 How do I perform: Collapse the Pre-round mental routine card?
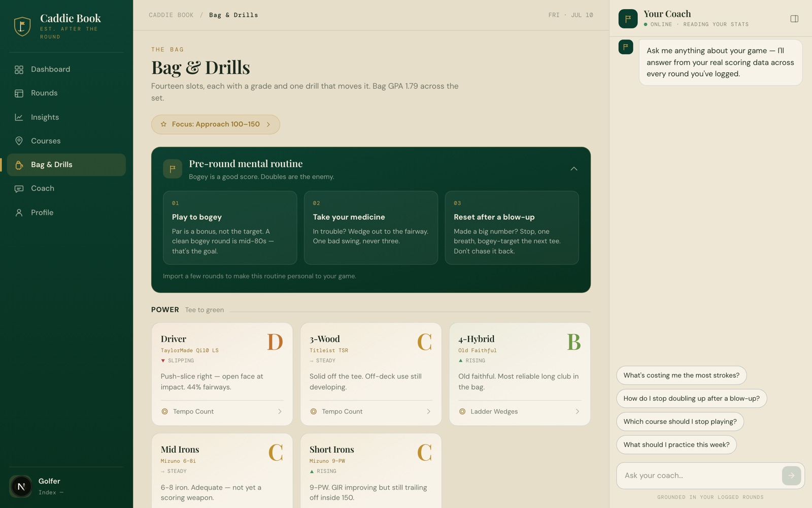pyautogui.click(x=573, y=169)
